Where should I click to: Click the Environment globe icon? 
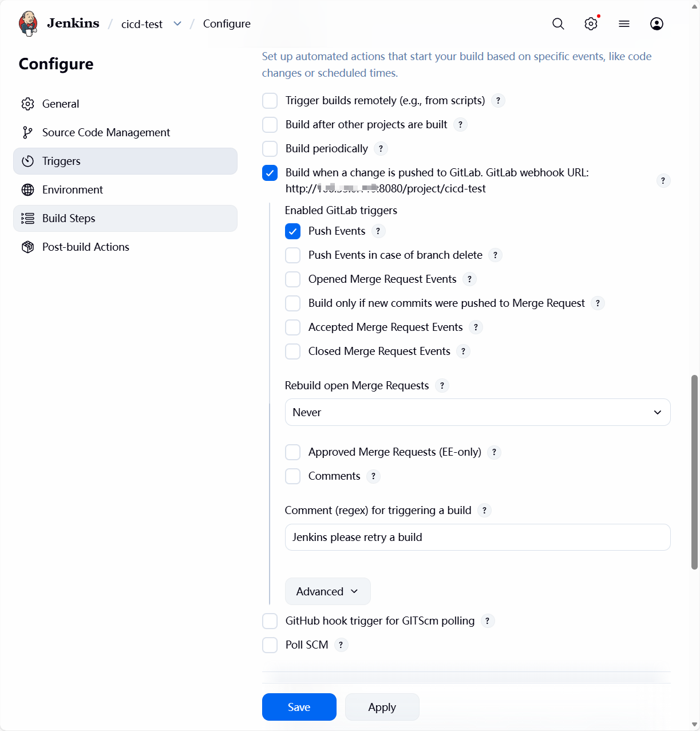pyautogui.click(x=27, y=189)
